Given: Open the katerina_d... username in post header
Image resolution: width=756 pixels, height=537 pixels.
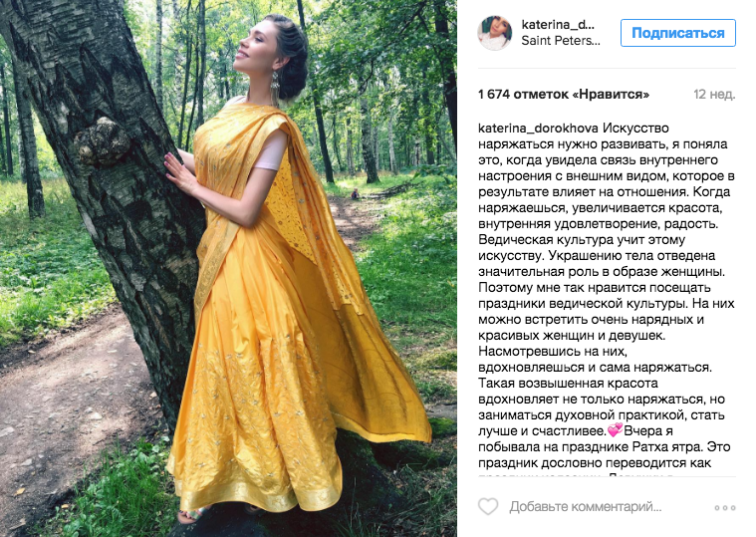Looking at the screenshot, I should (558, 25).
